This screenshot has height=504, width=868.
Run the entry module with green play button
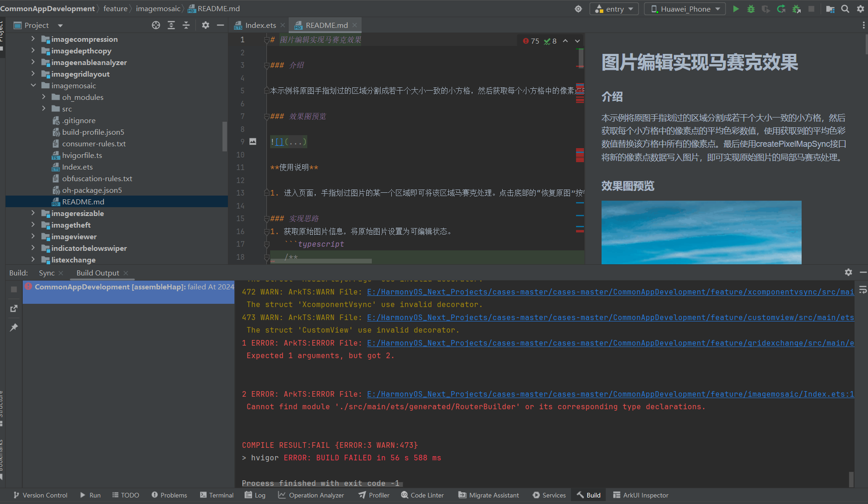pyautogui.click(x=736, y=9)
